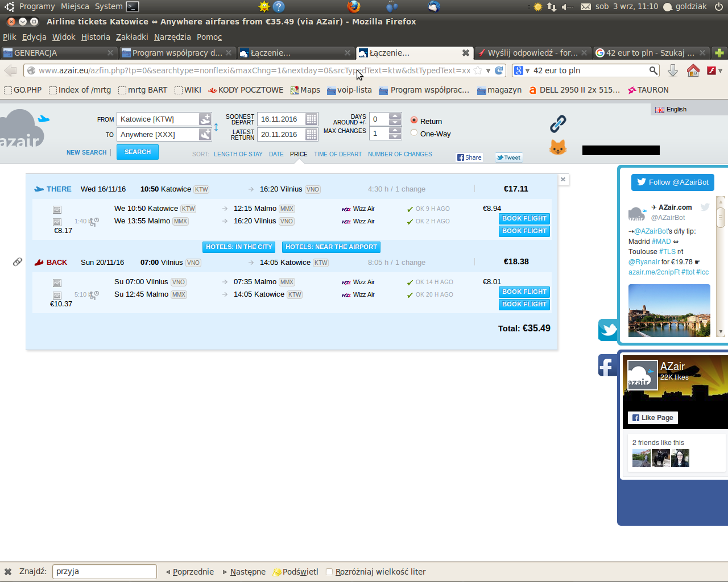Sort results by NUMBER OF CHANGES

click(400, 154)
